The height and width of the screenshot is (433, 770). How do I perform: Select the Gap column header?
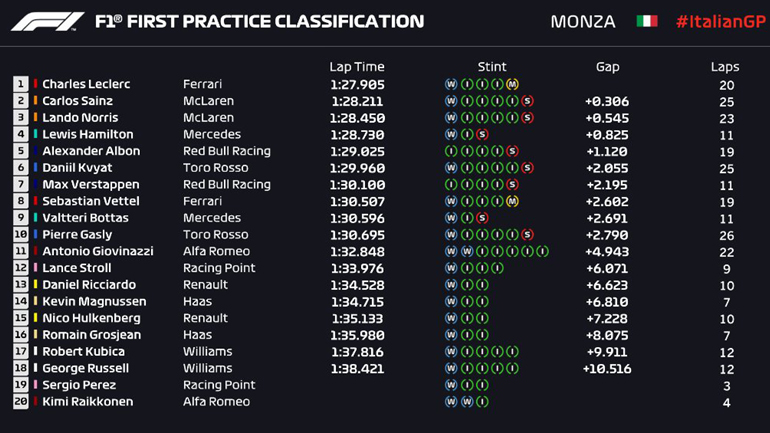[607, 67]
